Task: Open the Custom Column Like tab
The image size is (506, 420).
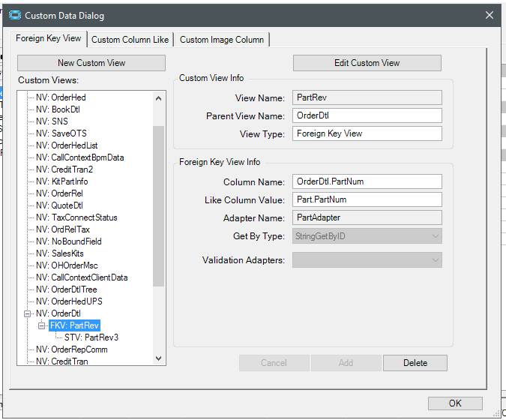Action: [130, 40]
